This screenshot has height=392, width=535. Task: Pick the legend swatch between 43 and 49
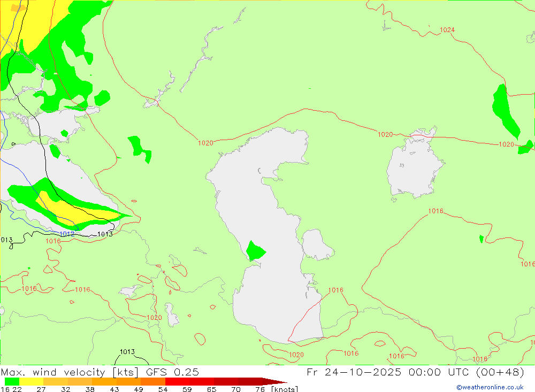[128, 381]
